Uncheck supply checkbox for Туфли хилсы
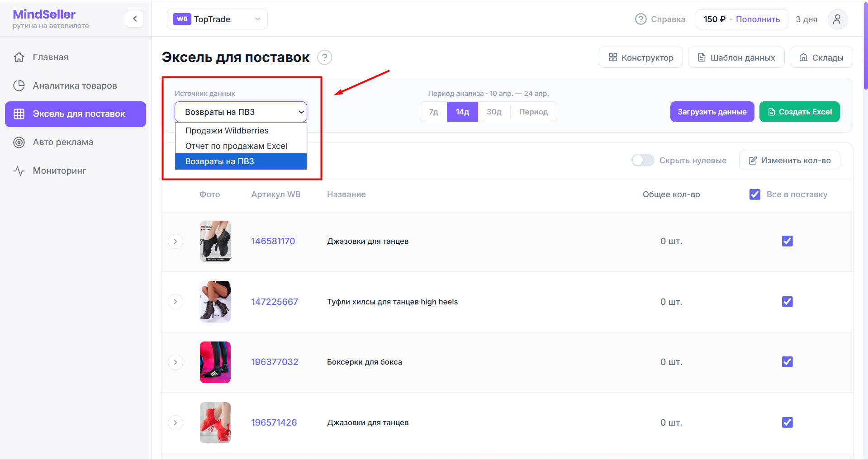868x460 pixels. pos(787,302)
